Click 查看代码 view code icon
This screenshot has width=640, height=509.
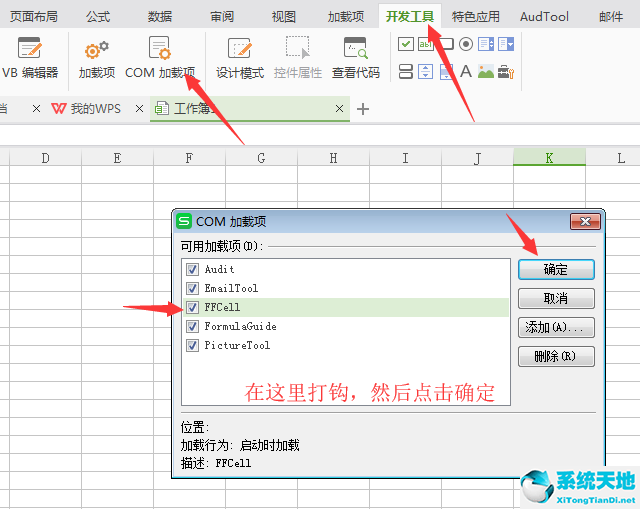coord(356,56)
